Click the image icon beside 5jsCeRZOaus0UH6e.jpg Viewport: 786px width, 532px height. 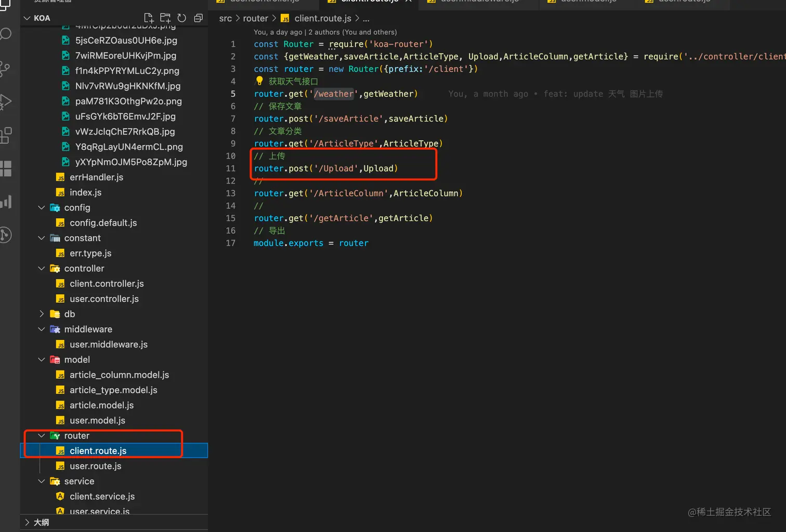pos(65,40)
